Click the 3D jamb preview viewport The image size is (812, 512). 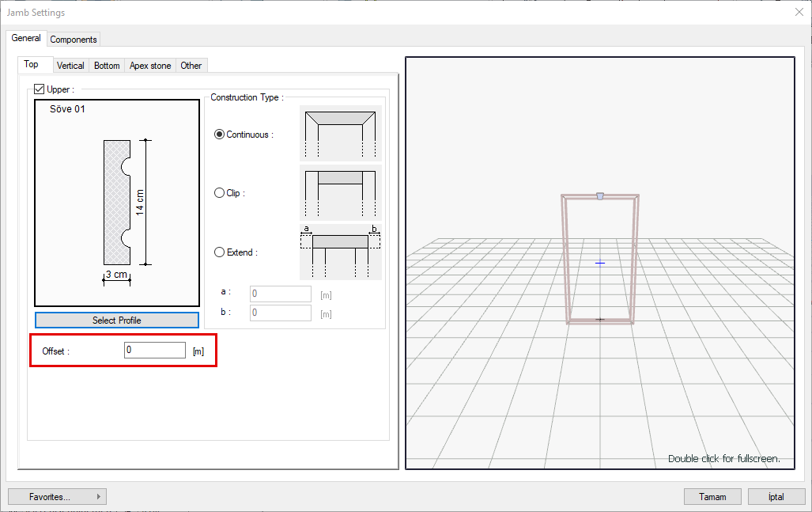click(599, 263)
